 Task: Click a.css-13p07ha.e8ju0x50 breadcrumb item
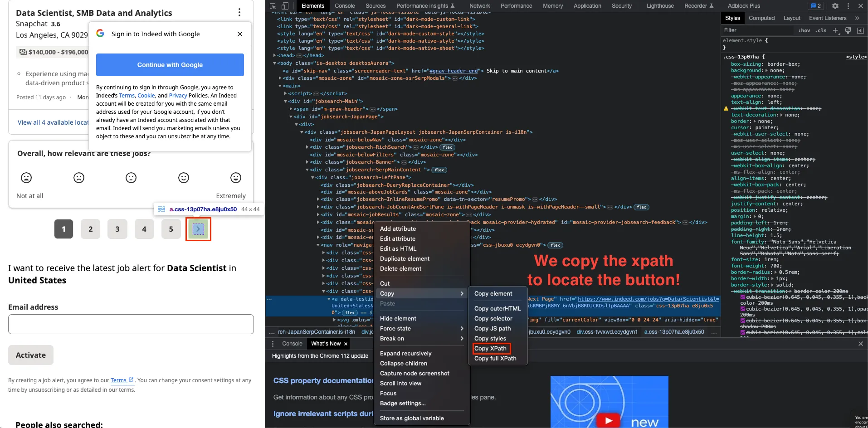tap(674, 332)
